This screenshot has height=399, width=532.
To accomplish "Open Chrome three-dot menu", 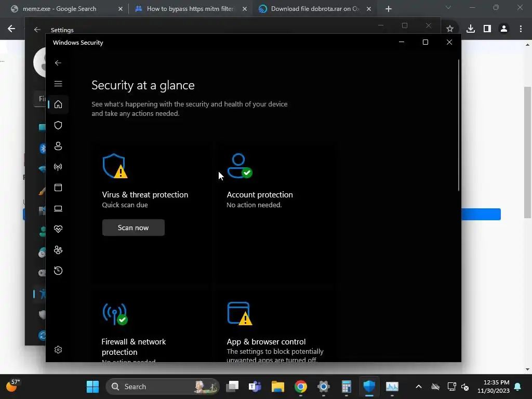I will pos(521,29).
